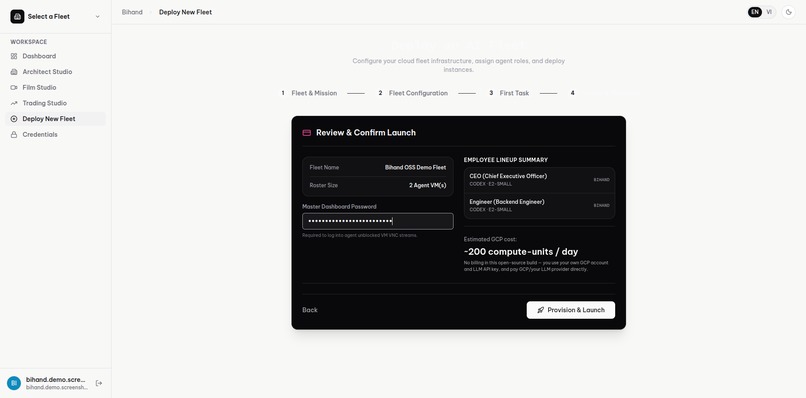Go to Film Studio
Screen dimensions: 806x398
tap(56, 87)
